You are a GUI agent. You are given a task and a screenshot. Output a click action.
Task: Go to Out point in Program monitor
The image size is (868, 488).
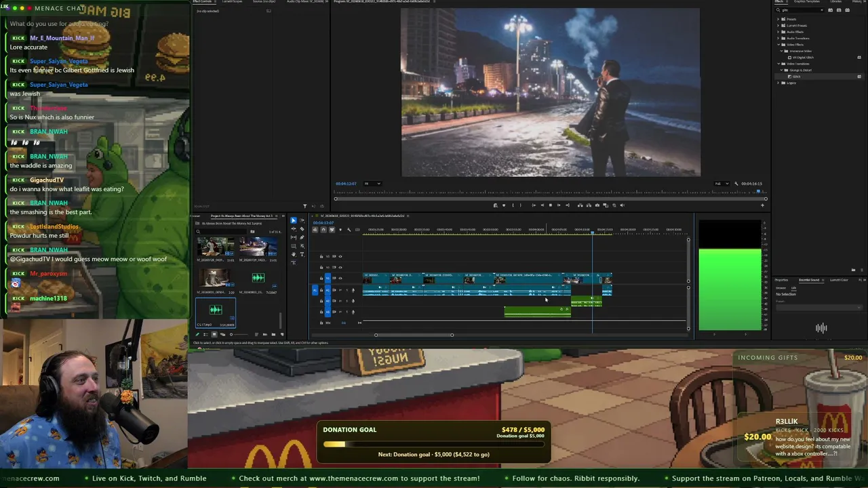tap(567, 205)
